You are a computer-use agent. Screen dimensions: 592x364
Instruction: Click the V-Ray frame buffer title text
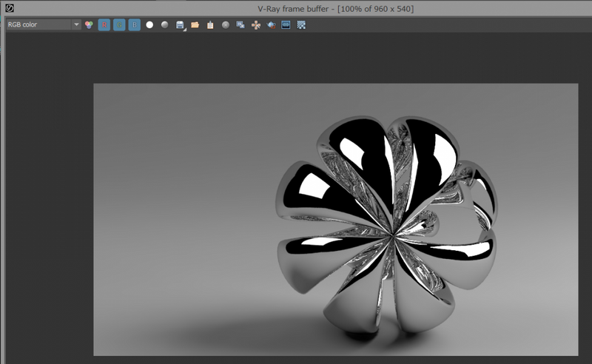point(336,9)
